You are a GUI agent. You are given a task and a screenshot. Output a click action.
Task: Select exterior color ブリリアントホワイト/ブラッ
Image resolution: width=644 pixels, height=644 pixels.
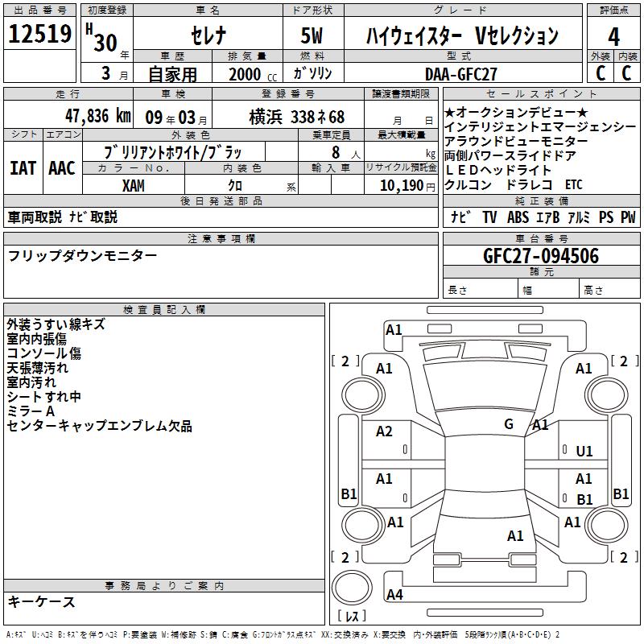(173, 152)
